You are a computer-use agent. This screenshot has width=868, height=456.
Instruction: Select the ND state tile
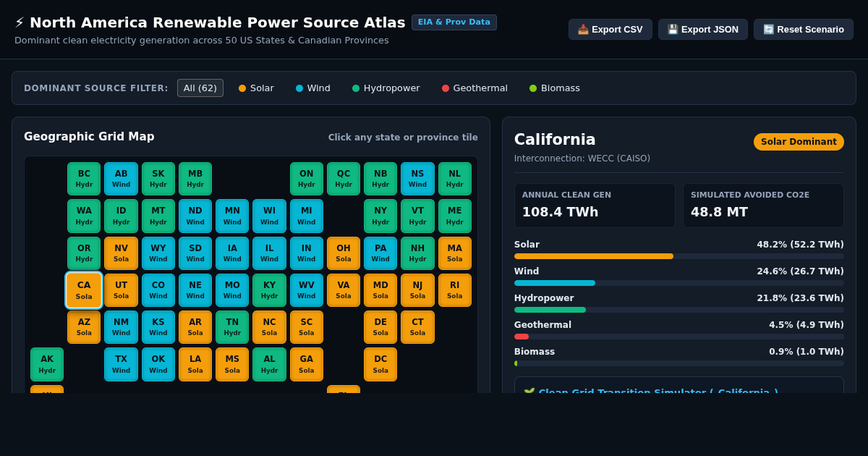pyautogui.click(x=195, y=216)
